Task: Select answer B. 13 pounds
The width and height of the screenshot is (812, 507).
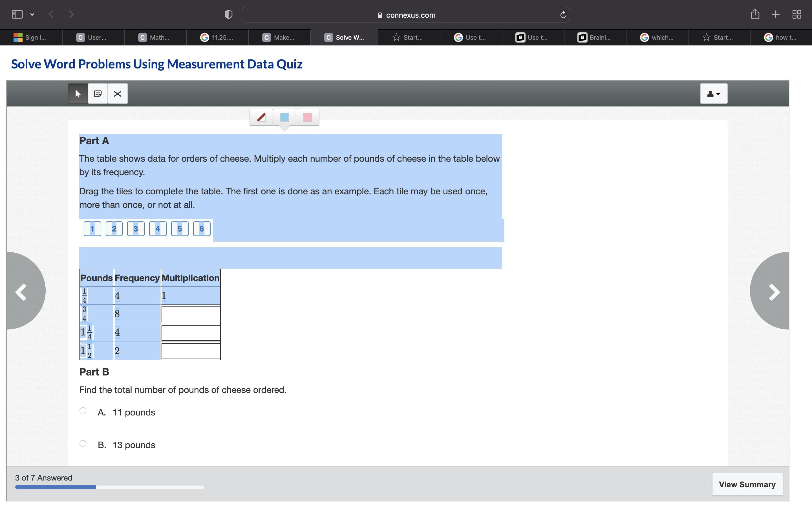Action: (x=83, y=443)
